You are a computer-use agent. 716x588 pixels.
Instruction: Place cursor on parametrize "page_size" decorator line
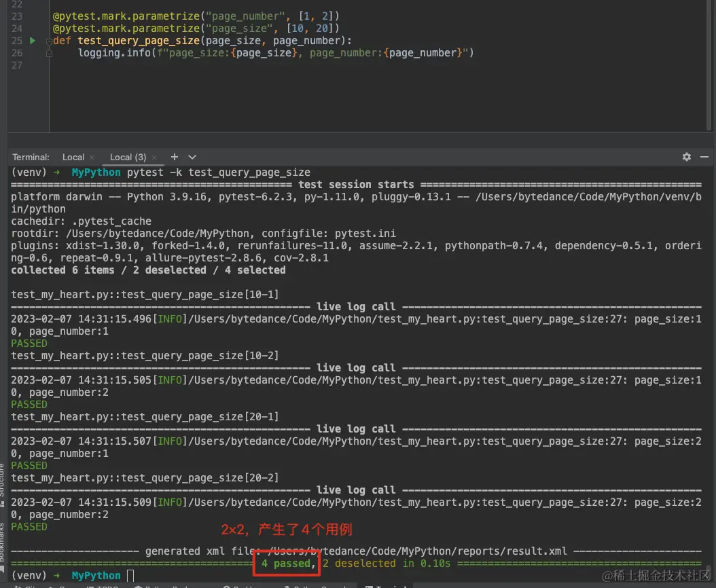196,29
